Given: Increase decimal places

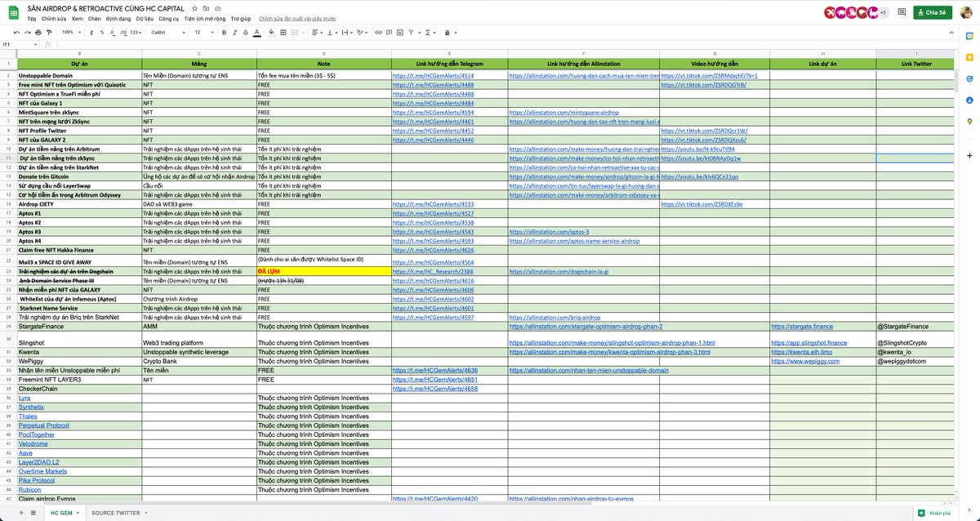Looking at the screenshot, I should (123, 33).
